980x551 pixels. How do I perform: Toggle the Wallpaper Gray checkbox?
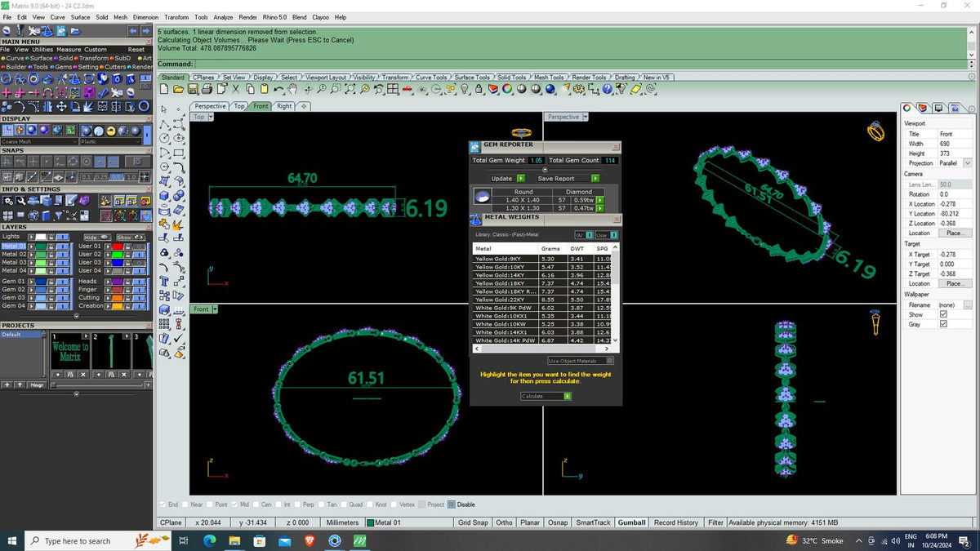pyautogui.click(x=943, y=324)
